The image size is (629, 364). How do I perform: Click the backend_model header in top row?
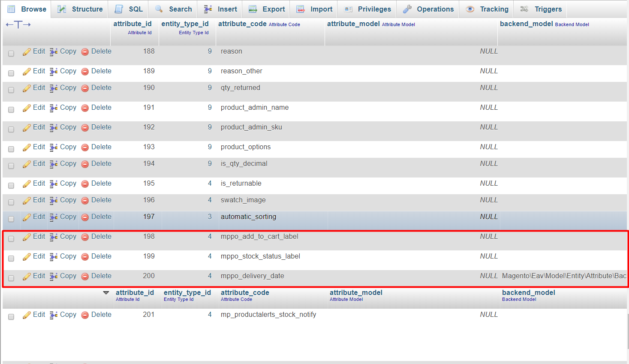(526, 24)
